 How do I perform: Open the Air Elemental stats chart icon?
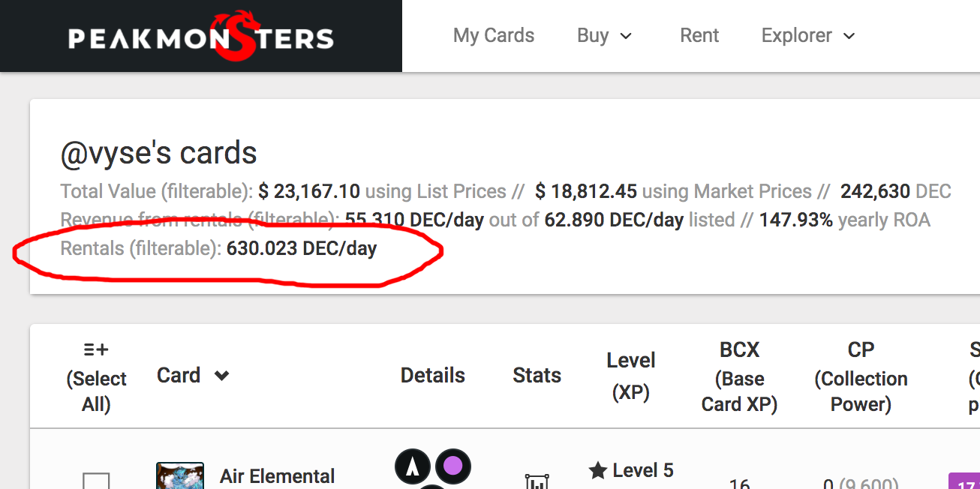coord(537,481)
